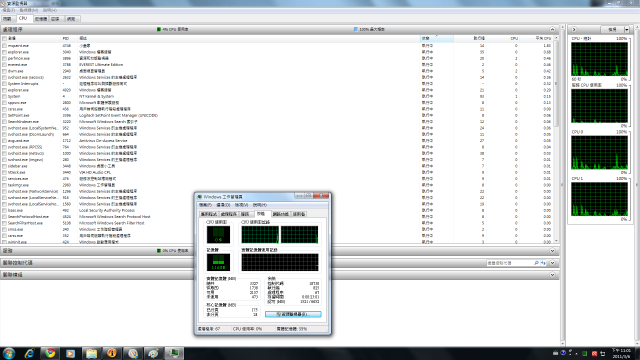Image resolution: width=640 pixels, height=360 pixels.
Task: Check the dwm.exe process checkbox
Action: tap(4, 71)
